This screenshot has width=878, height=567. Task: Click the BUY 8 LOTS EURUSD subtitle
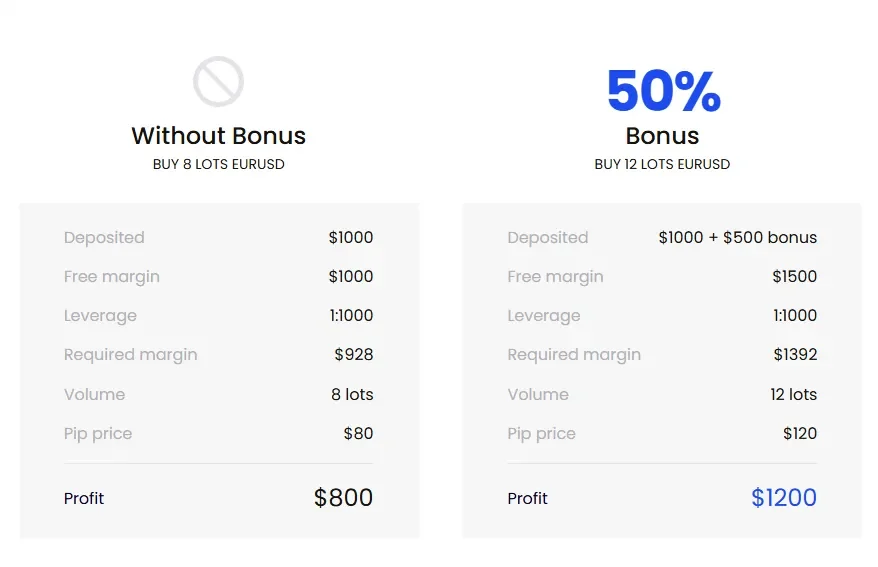218,164
